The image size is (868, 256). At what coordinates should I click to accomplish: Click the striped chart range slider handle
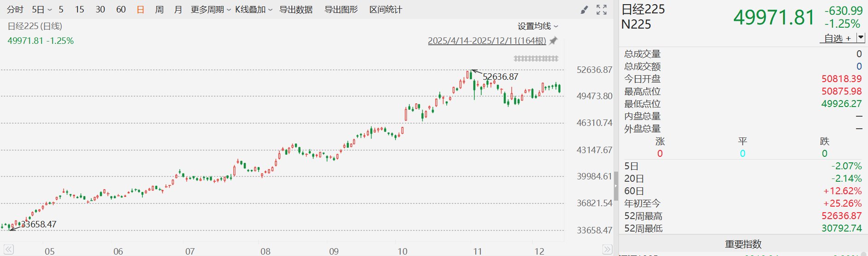[x=536, y=59]
